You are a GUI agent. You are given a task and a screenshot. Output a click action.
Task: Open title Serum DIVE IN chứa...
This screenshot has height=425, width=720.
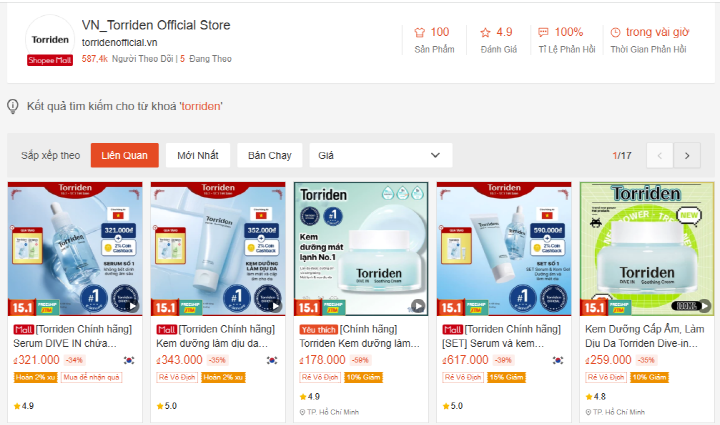[65, 343]
